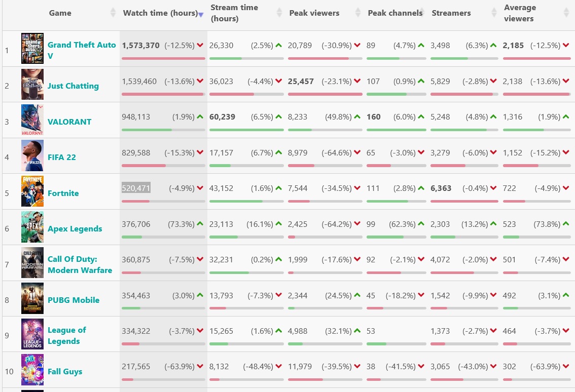The image size is (575, 392).
Task: Click the VALORANT stream time progress bar
Action: (246, 130)
